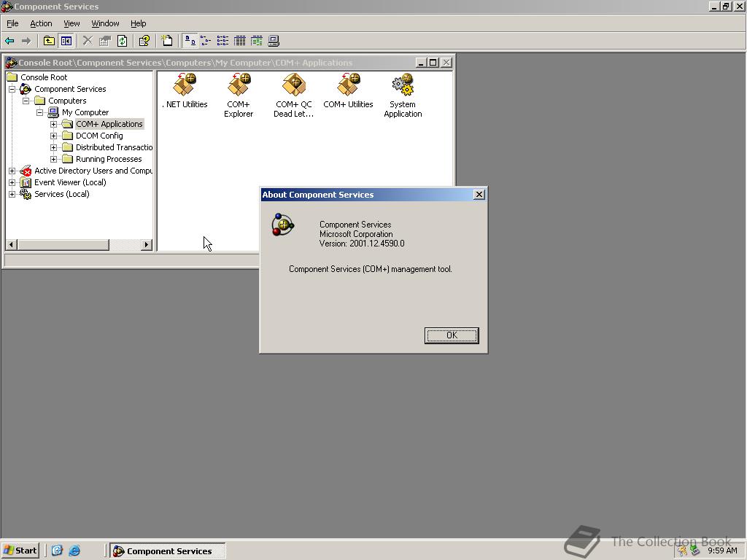Select Component Services tree node

click(x=70, y=89)
